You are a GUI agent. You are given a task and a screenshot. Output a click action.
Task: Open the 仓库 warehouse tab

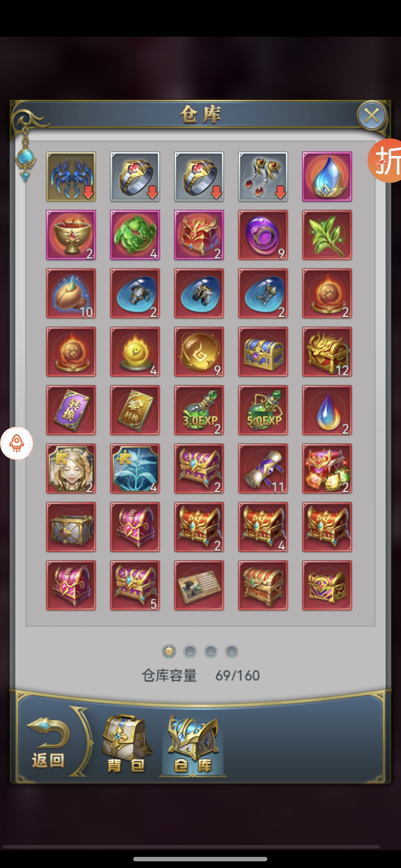[x=192, y=745]
